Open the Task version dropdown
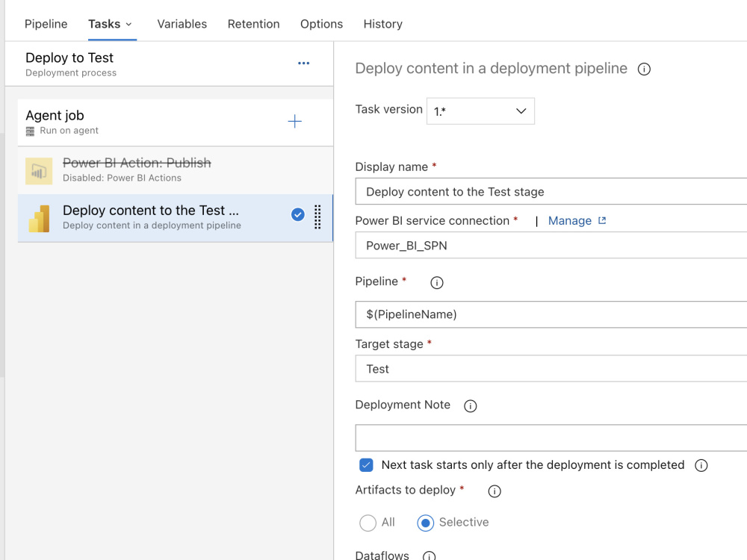747x560 pixels. pyautogui.click(x=480, y=110)
